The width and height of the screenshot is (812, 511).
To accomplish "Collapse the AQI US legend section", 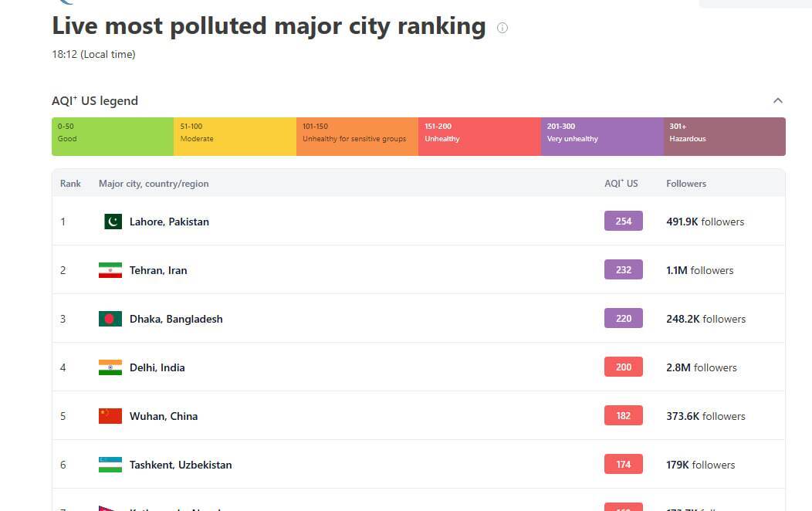I will (x=778, y=100).
